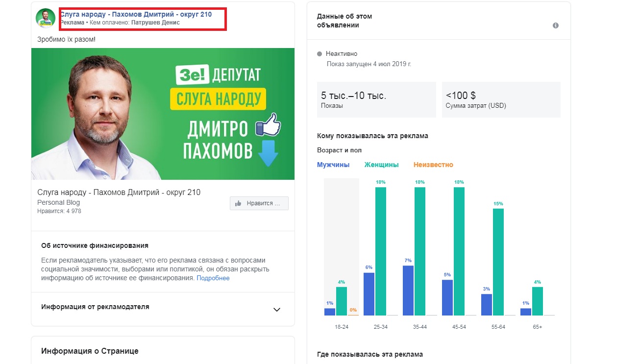639x364 pixels.
Task: Click the 18% women bar for 25-34
Action: point(381,251)
